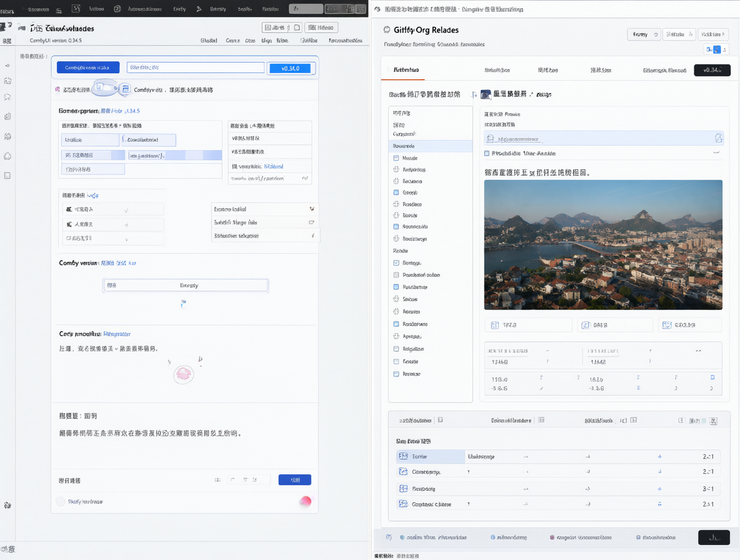Click the blue v0.34.0 button in left window

(x=290, y=68)
